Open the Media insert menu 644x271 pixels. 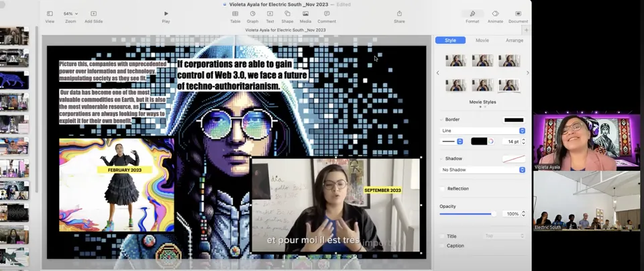point(306,13)
